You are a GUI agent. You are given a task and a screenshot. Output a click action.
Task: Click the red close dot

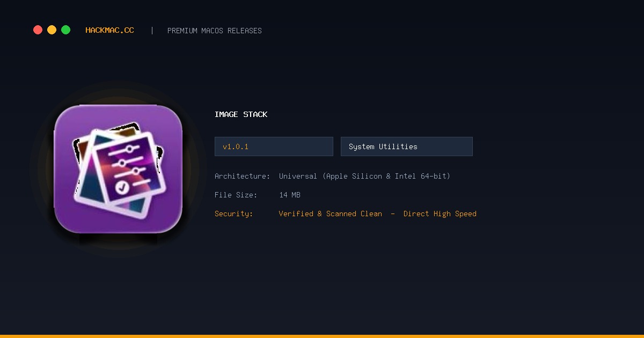click(38, 30)
